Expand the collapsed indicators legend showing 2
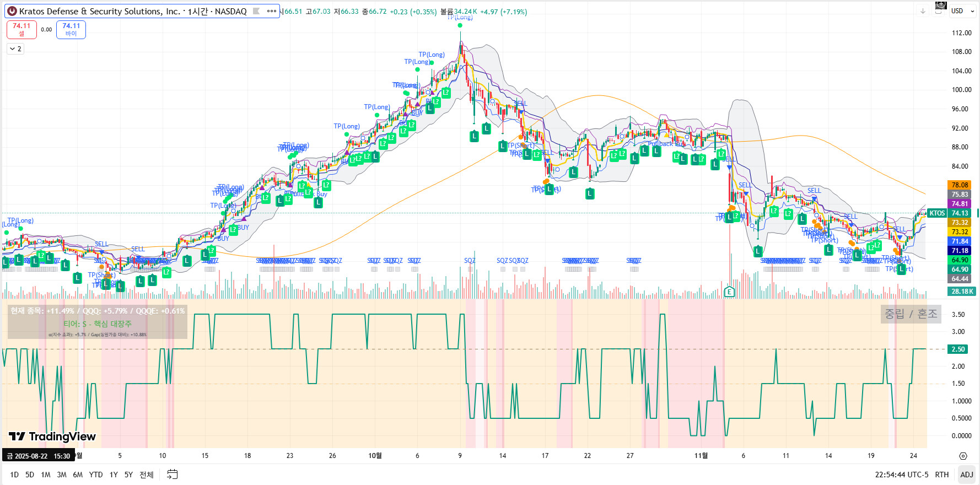 (15, 49)
